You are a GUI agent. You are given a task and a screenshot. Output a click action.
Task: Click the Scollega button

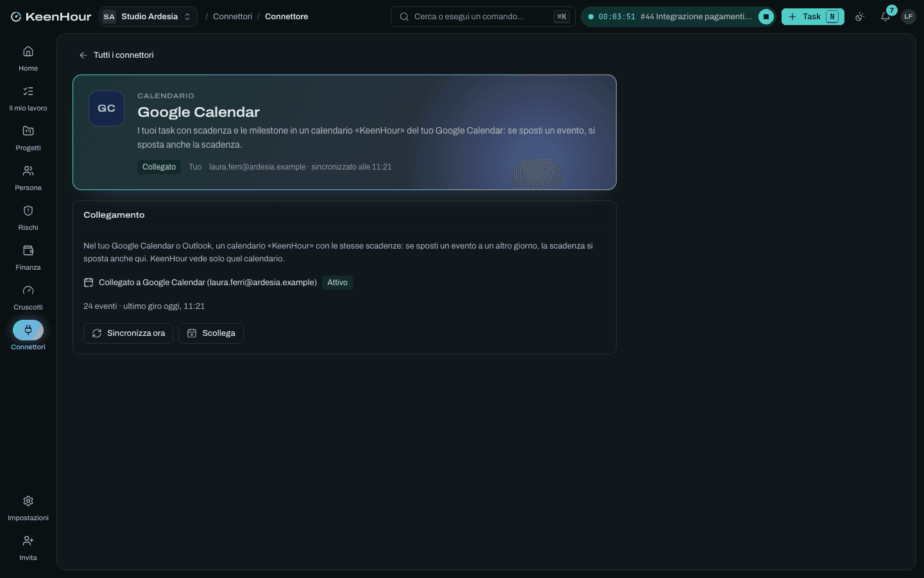tap(211, 333)
